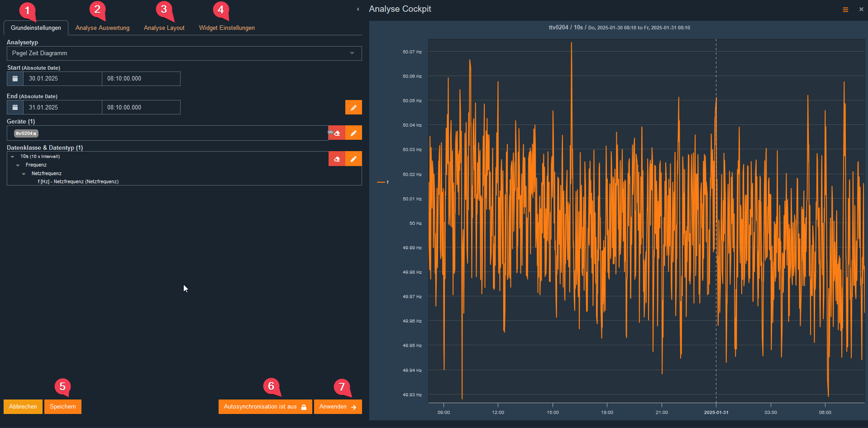Collapse the settings panel with the left arrow
Screen dimensions: 868x428
click(x=358, y=9)
